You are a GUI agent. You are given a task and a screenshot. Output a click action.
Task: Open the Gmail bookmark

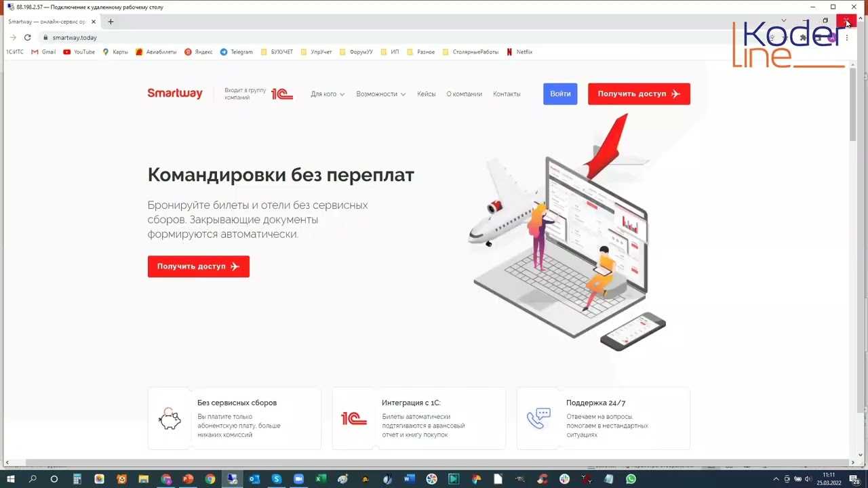click(x=43, y=52)
